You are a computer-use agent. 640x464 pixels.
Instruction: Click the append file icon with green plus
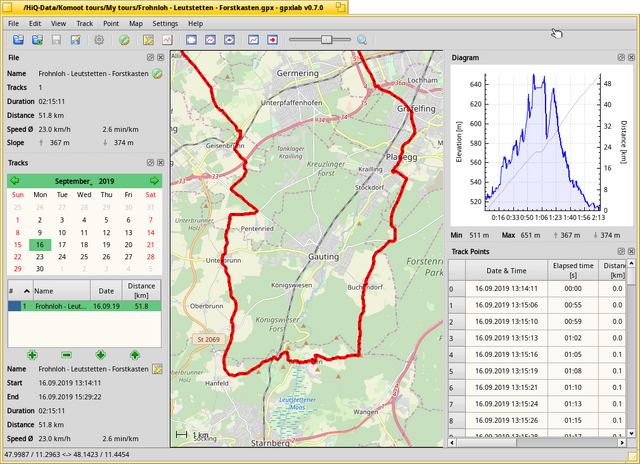pos(37,40)
